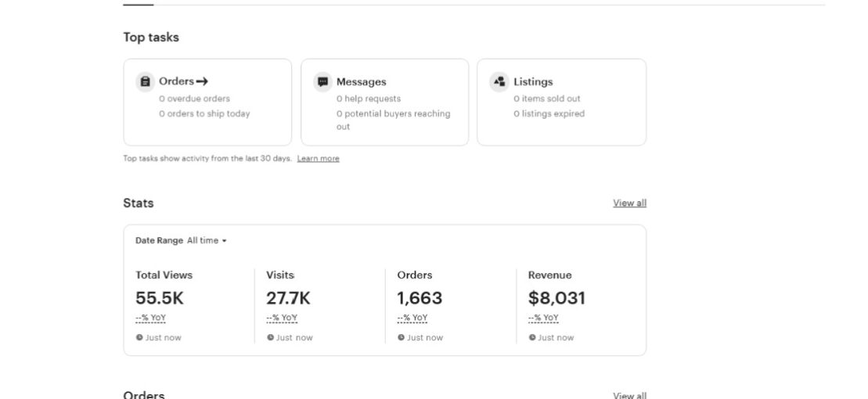Click '0 overdue orders' text
Image resolution: width=868 pixels, height=399 pixels.
click(x=194, y=99)
